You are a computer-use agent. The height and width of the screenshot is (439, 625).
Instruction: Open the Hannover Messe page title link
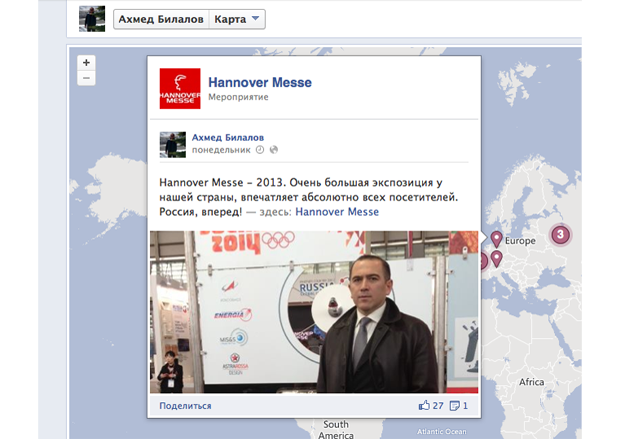pos(260,83)
